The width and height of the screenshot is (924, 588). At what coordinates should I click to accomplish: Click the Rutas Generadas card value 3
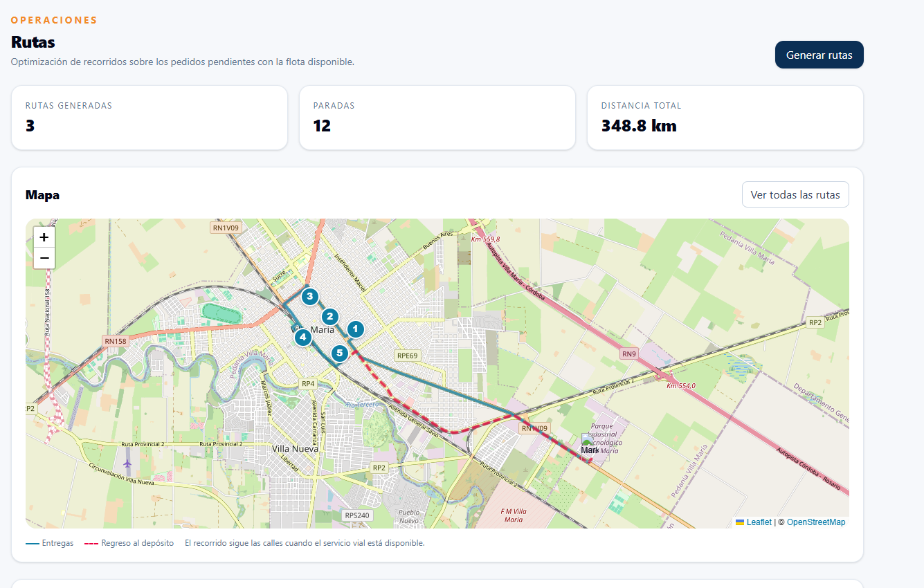pyautogui.click(x=30, y=126)
